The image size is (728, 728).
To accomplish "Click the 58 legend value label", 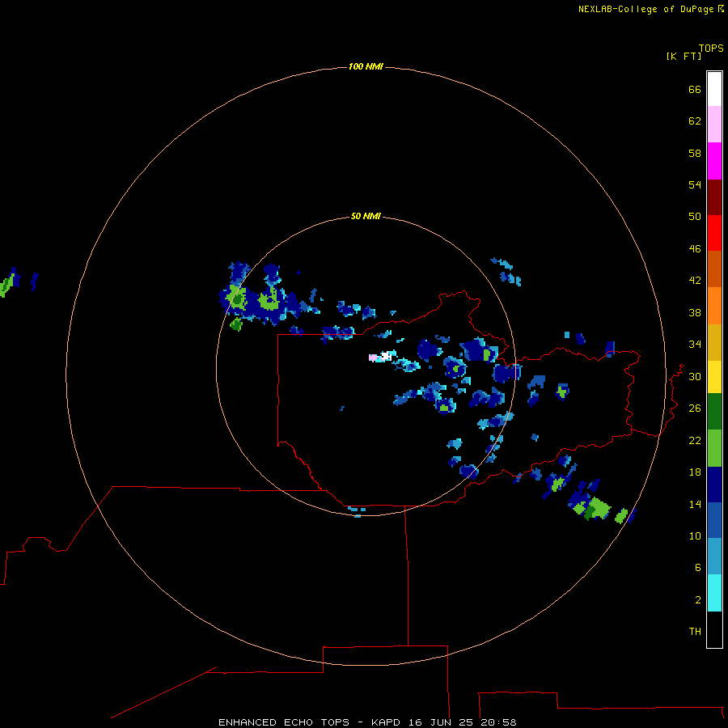I will click(x=695, y=153).
